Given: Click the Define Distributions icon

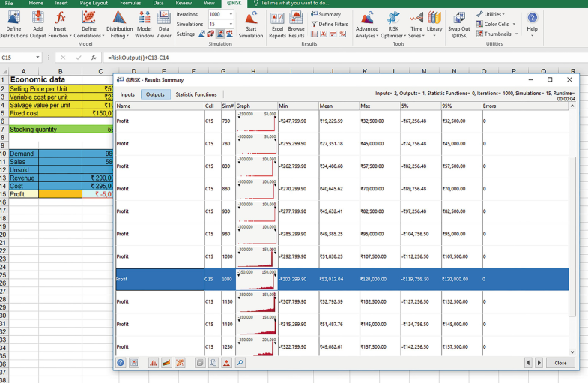Looking at the screenshot, I should [13, 21].
